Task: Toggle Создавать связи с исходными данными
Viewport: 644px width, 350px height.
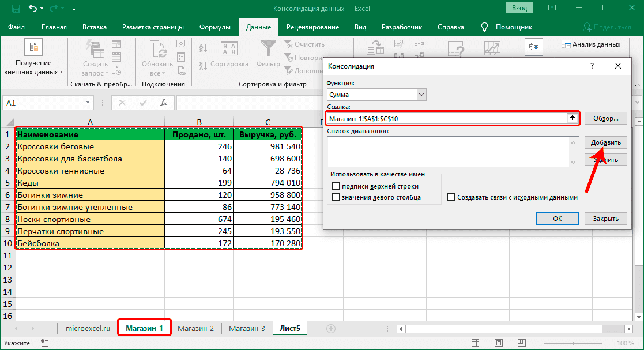Action: (451, 197)
